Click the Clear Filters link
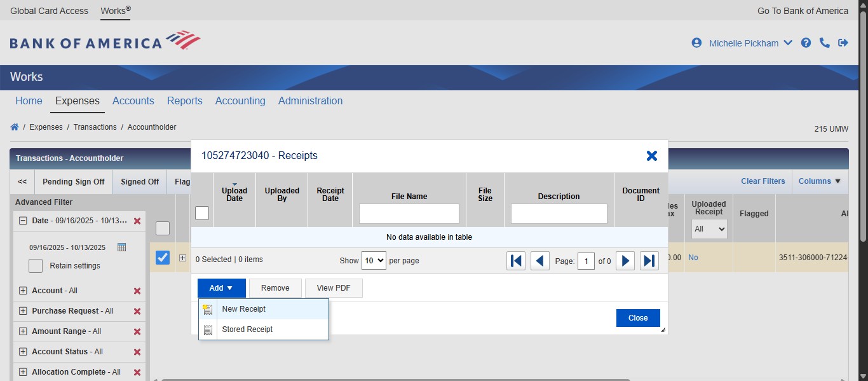 coord(763,181)
